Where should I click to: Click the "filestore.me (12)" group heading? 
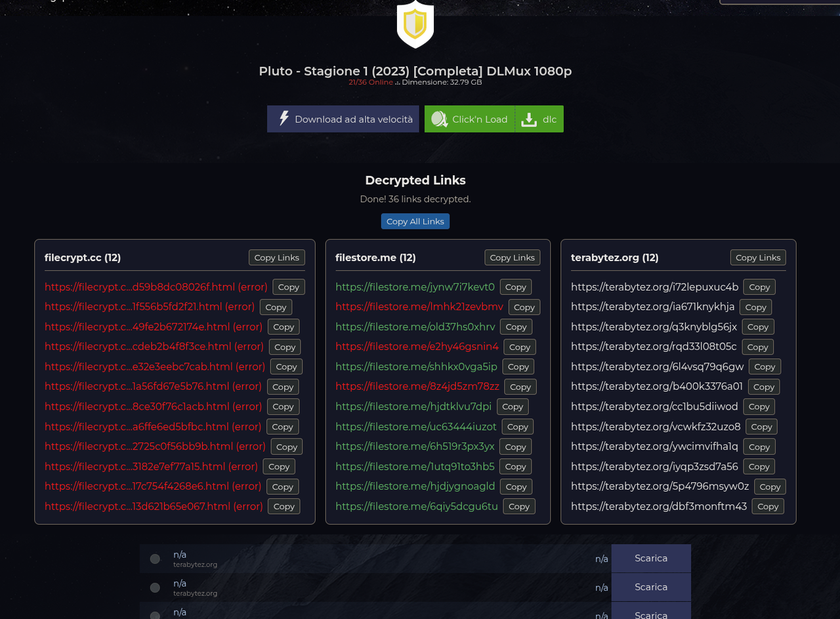click(375, 257)
